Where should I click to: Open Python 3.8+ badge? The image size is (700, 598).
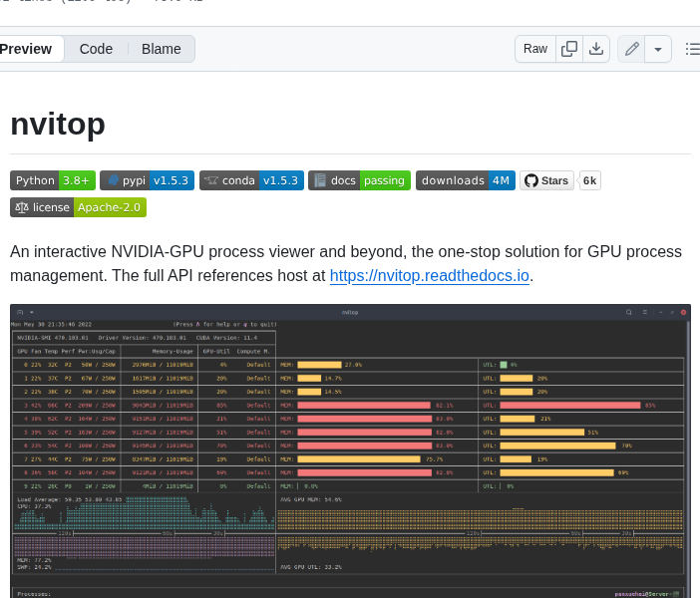point(53,180)
